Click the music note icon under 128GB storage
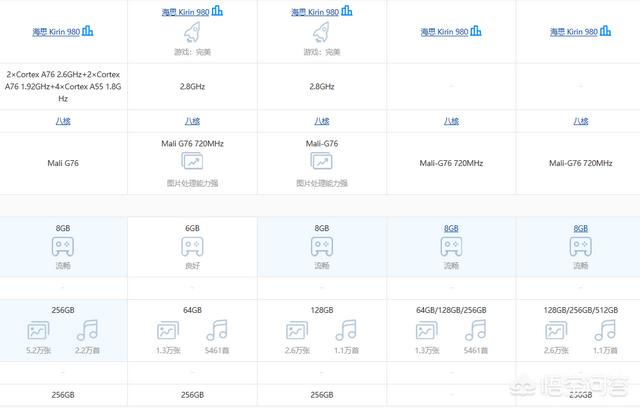Image resolution: width=640 pixels, height=408 pixels. 346,330
